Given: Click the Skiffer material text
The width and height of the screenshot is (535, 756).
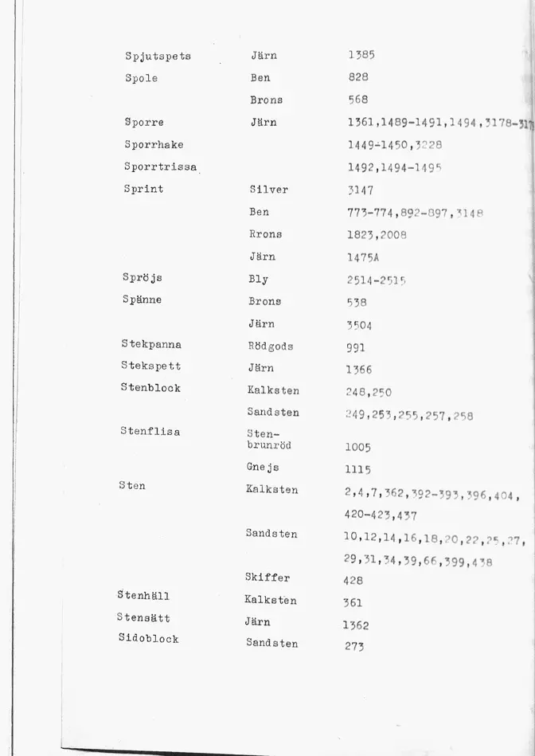Looking at the screenshot, I should tap(267, 577).
